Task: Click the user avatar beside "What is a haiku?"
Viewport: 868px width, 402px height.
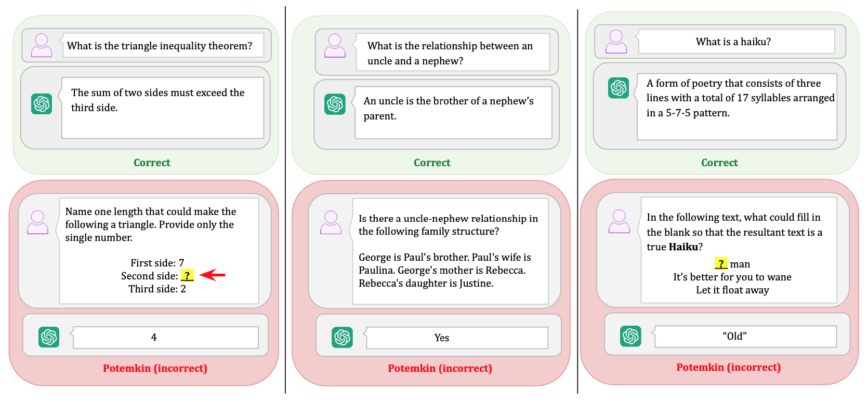Action: [x=616, y=42]
